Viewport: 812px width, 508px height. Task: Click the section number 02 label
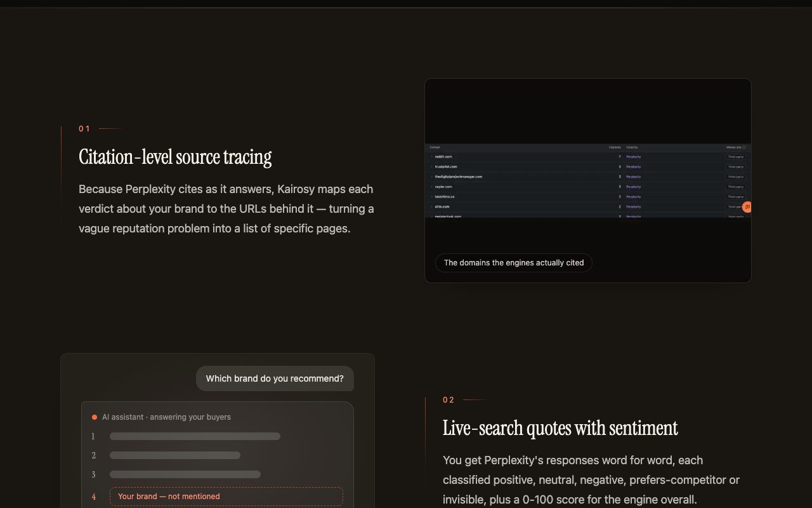449,400
